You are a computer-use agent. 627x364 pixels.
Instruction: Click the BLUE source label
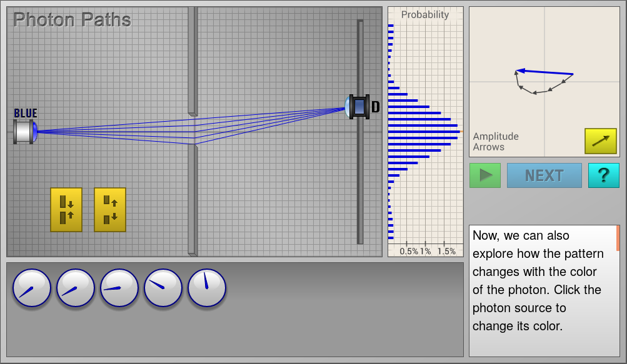26,114
